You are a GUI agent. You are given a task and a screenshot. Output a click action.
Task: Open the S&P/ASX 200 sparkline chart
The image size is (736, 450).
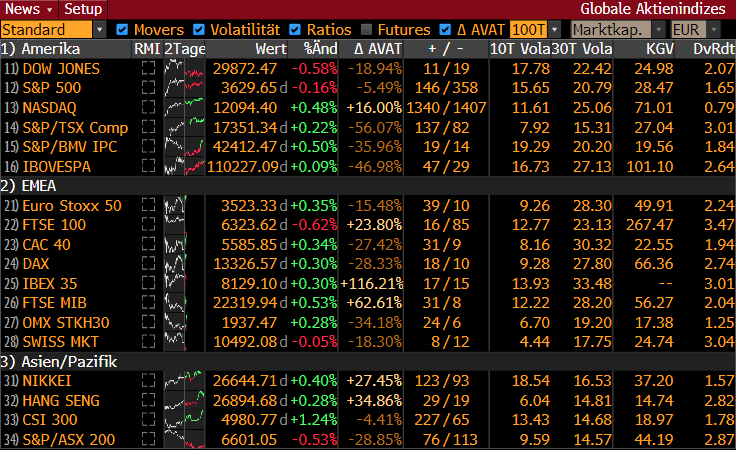pyautogui.click(x=184, y=440)
